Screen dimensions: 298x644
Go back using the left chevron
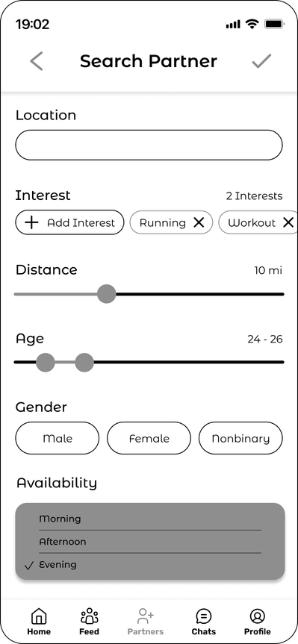pyautogui.click(x=37, y=62)
